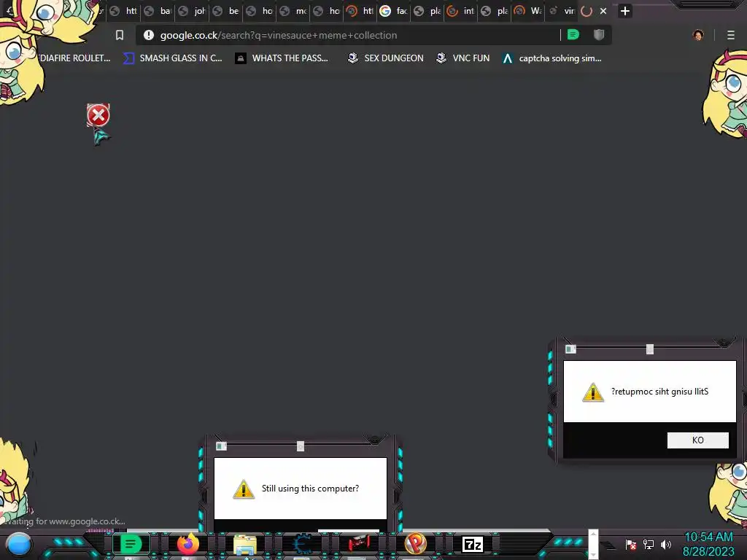Click title bar icon of the mirrored dialog
Viewport: 747px width, 560px height.
point(570,349)
